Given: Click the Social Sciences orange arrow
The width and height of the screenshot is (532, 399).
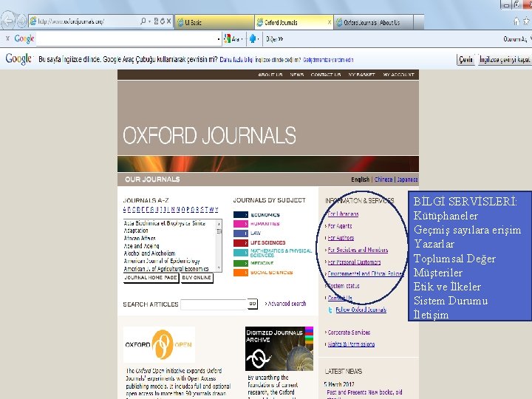Looking at the screenshot, I should coord(241,273).
